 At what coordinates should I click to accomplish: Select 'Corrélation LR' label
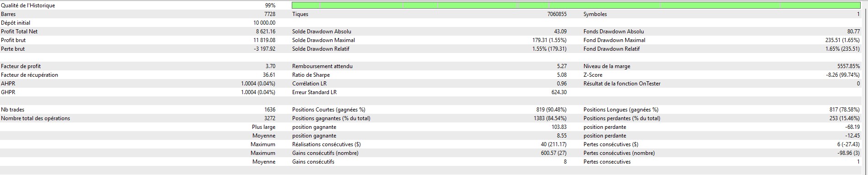click(x=309, y=84)
